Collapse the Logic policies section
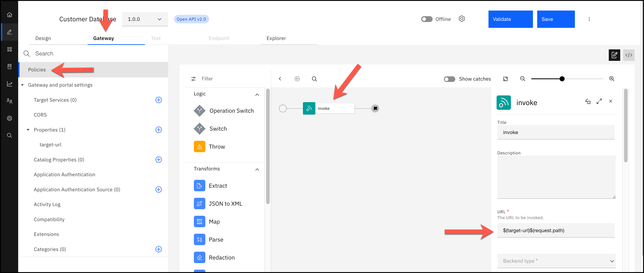Screen dimensions: 644x273 tap(257, 95)
